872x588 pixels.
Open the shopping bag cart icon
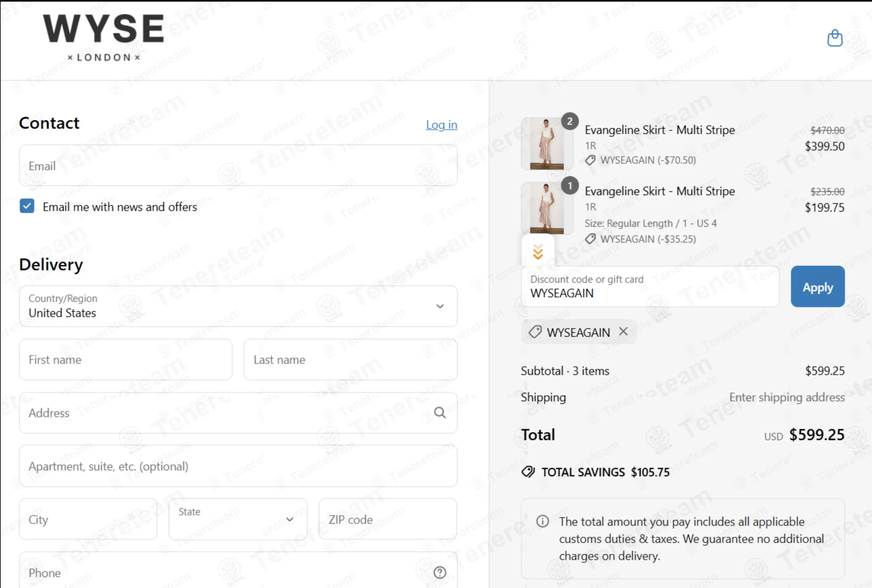[x=835, y=38]
